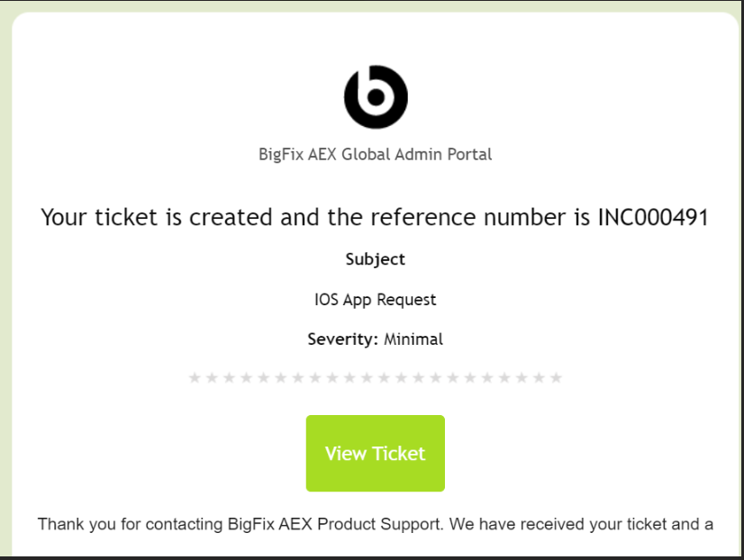Select the reference number INC000491
Screen dimensions: 744x560
[x=653, y=218]
